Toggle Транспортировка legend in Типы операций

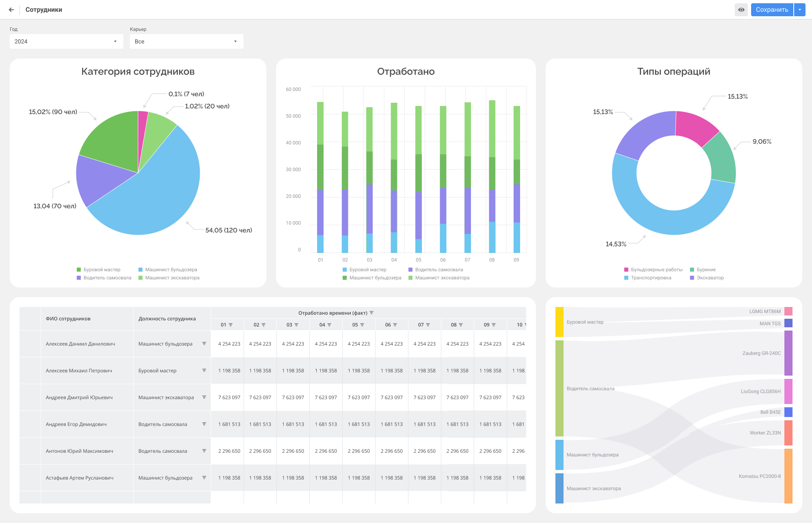648,278
